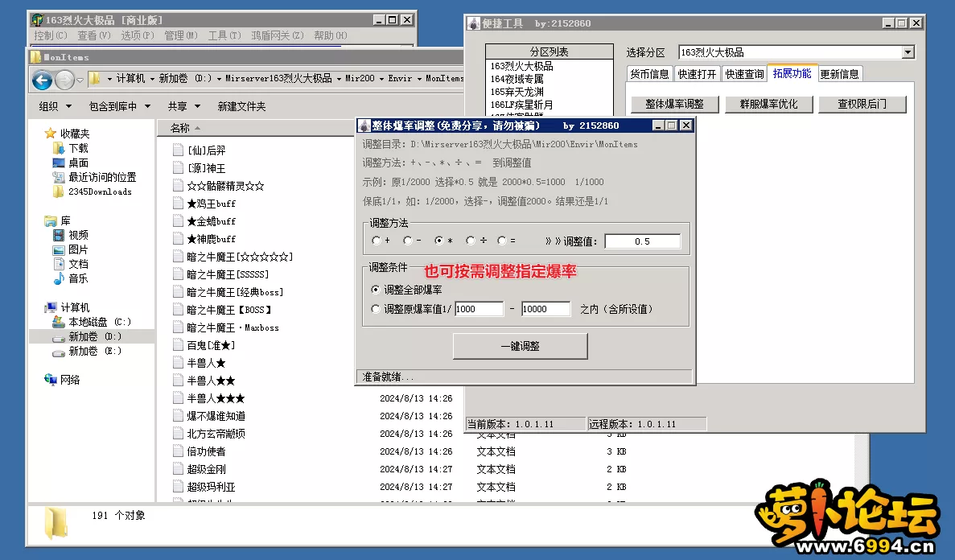Select the = adjustment method radio

[x=501, y=241]
